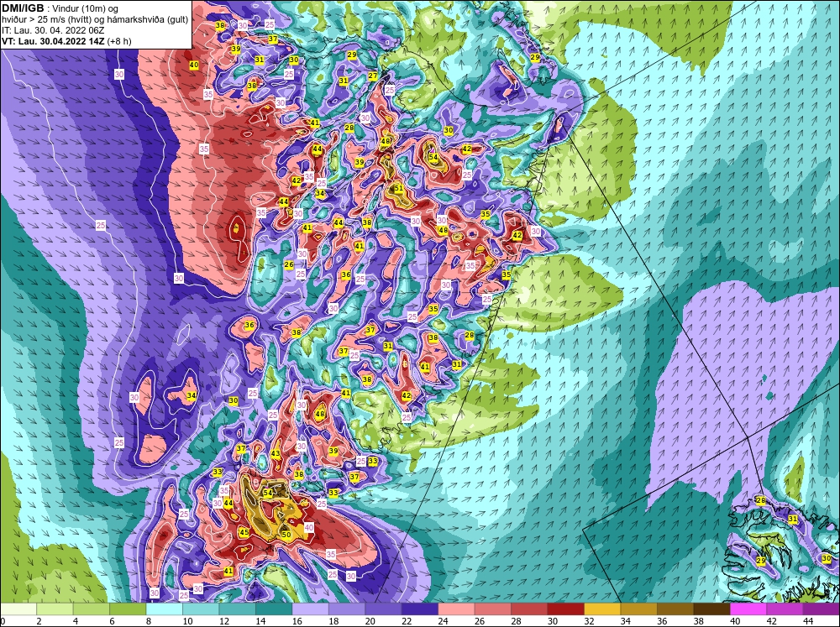Screen dimensions: 840x627
Task: Pick the 34–36 m/s gold legend swatch
Action: tap(638, 609)
